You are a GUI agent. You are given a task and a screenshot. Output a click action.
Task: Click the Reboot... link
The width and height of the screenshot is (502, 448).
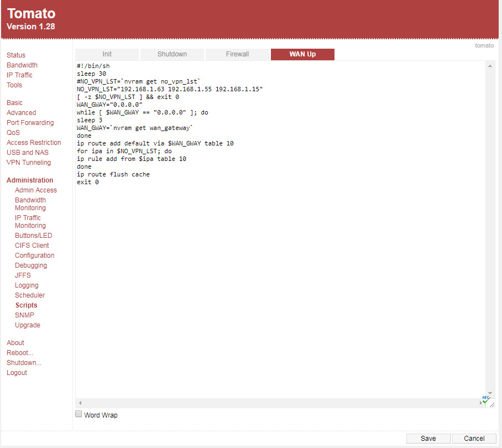tap(20, 352)
